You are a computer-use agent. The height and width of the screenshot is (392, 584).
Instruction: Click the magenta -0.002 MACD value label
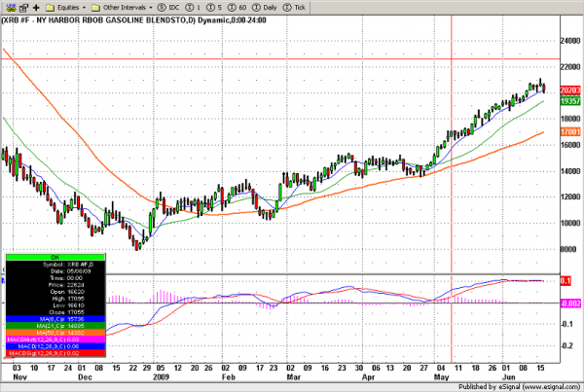(569, 303)
